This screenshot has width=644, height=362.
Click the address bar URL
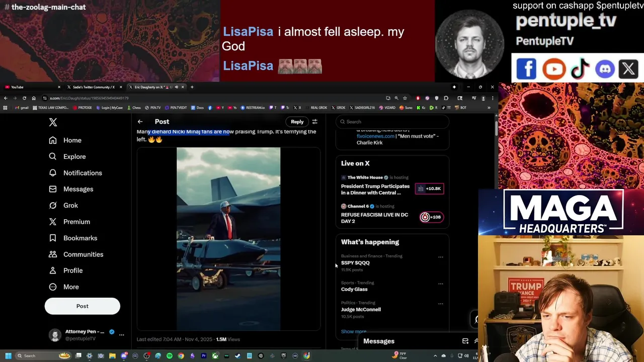point(89,98)
